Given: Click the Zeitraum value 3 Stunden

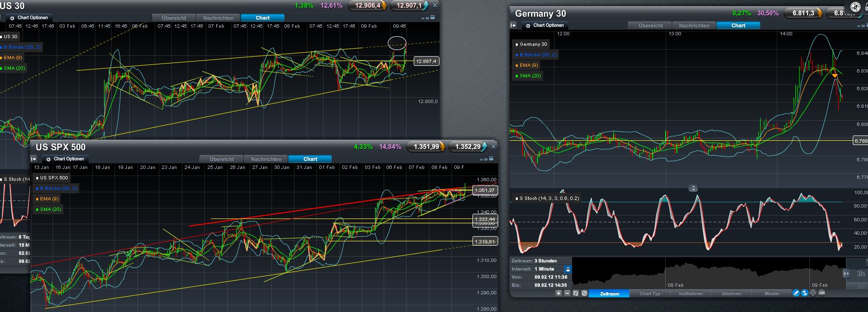Looking at the screenshot, I should (x=545, y=261).
